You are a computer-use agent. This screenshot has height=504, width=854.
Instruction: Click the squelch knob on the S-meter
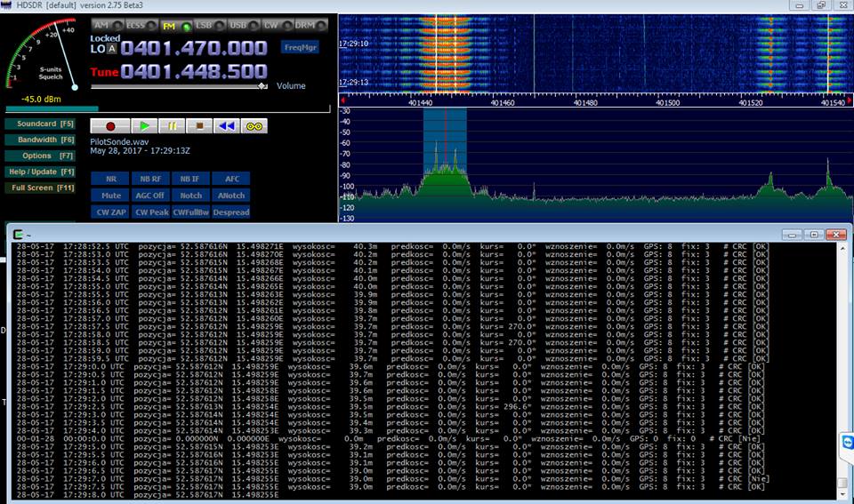pyautogui.click(x=75, y=87)
